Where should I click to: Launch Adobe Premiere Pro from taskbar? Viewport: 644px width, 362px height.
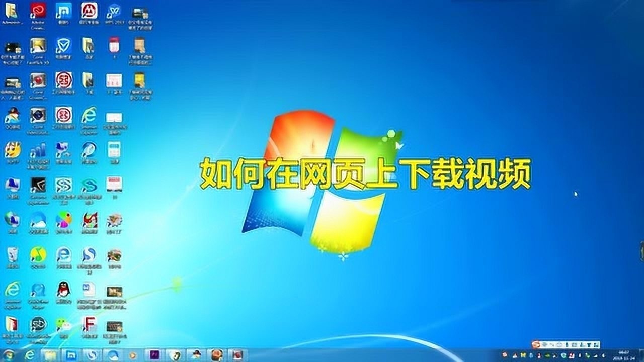(x=153, y=355)
